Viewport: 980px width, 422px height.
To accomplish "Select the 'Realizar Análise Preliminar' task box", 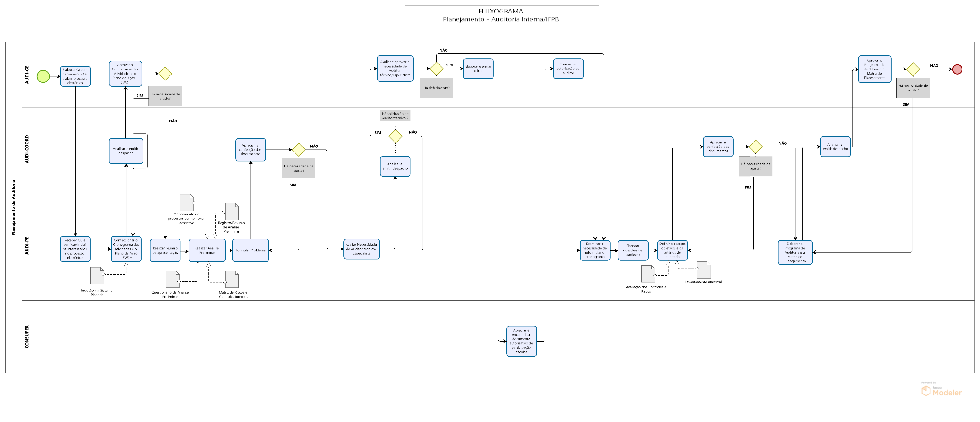I will [x=206, y=250].
